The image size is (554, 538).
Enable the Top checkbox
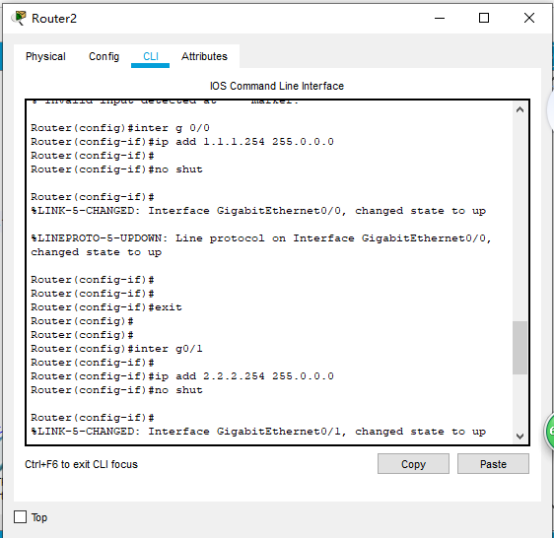20,517
